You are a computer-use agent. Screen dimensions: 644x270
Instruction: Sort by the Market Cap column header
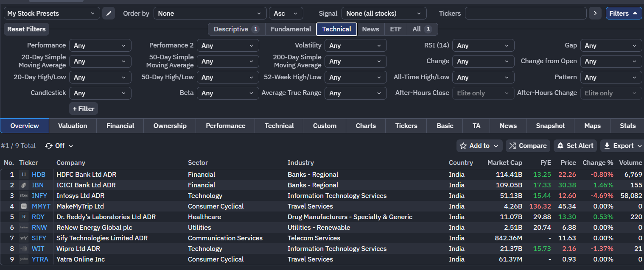(x=504, y=163)
